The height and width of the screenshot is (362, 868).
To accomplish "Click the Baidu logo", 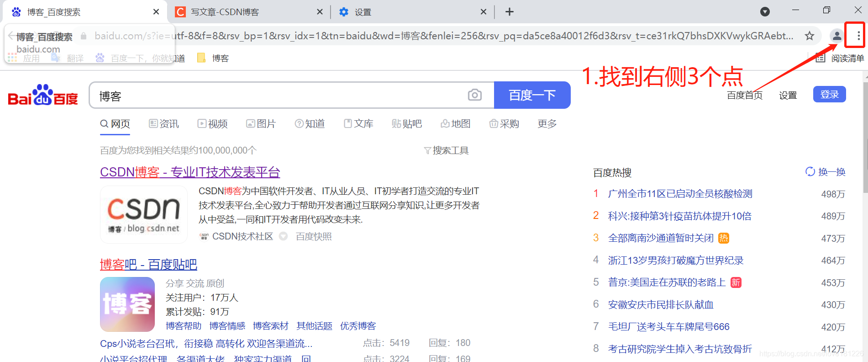I will point(43,95).
